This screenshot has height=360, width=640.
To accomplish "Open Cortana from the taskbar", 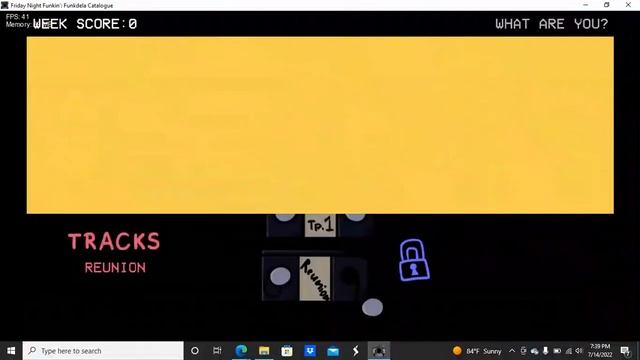I will point(195,351).
